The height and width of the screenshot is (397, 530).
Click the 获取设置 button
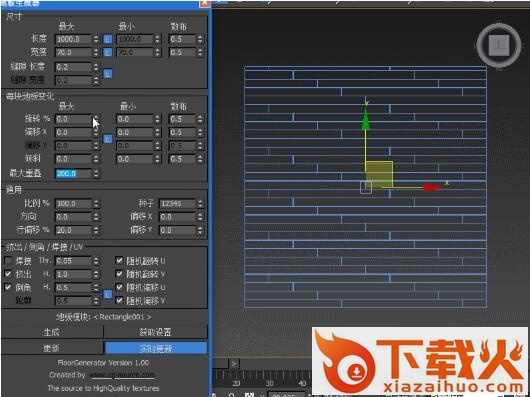pyautogui.click(x=155, y=332)
